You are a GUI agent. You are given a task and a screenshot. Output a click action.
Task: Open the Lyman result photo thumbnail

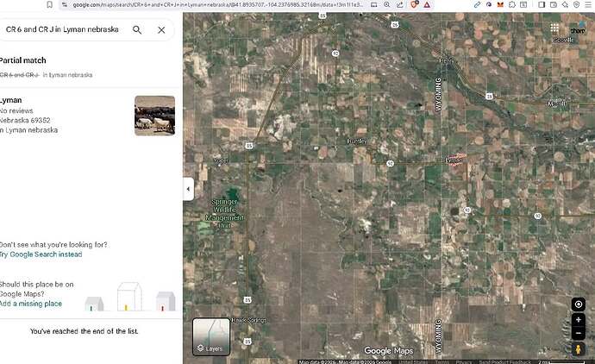point(154,115)
